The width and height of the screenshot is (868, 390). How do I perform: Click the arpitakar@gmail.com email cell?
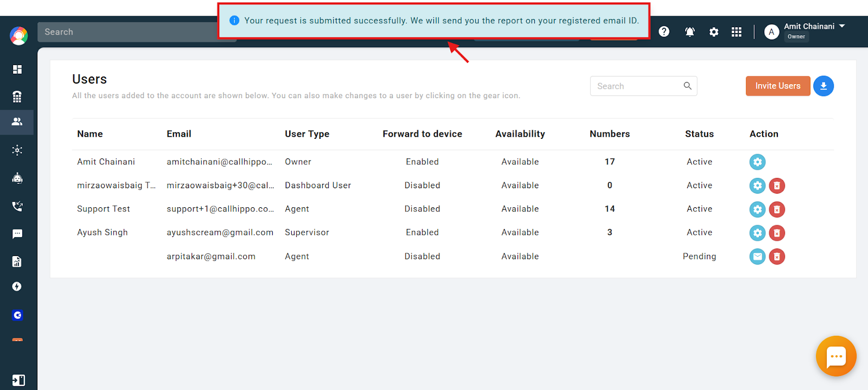click(211, 256)
